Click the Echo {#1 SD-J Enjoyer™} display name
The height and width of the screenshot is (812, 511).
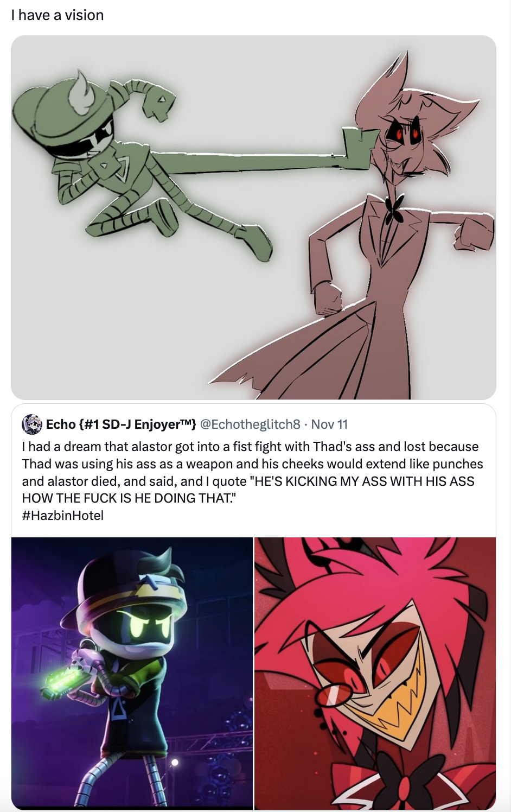pos(120,424)
